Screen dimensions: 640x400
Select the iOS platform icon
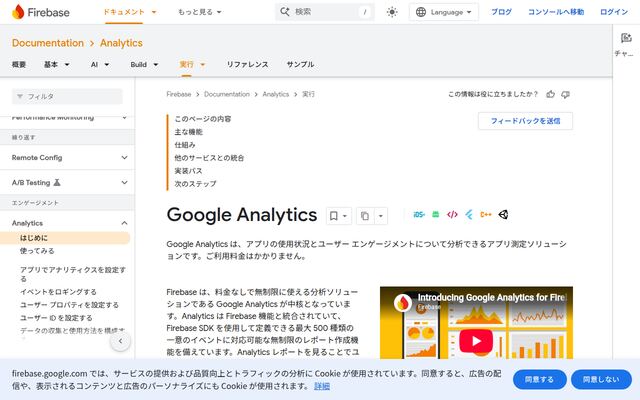(419, 215)
